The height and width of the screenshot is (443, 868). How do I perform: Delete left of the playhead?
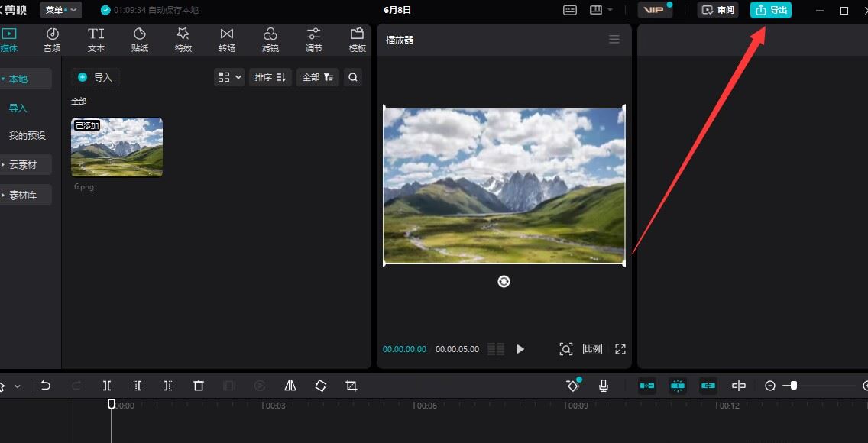coord(138,386)
